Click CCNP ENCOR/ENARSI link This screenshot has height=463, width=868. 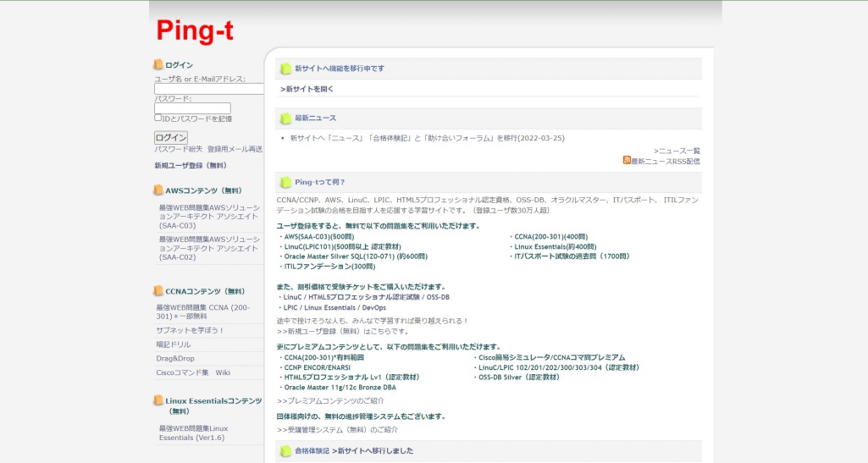(x=318, y=368)
